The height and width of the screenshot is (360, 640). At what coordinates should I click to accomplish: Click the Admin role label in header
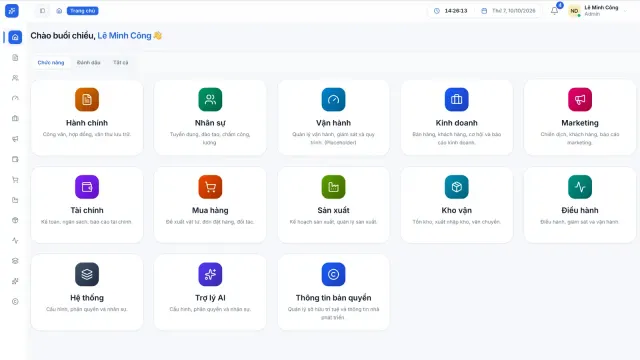point(592,14)
